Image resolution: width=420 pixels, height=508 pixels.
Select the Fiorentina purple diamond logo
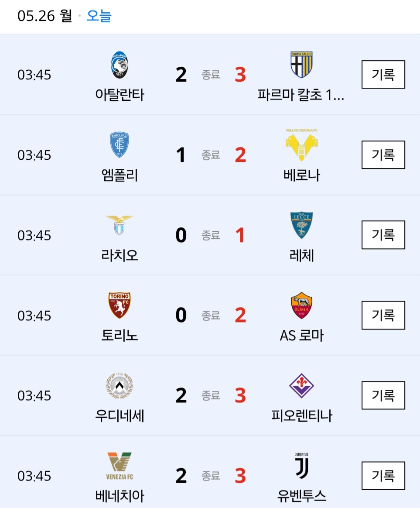pyautogui.click(x=301, y=385)
